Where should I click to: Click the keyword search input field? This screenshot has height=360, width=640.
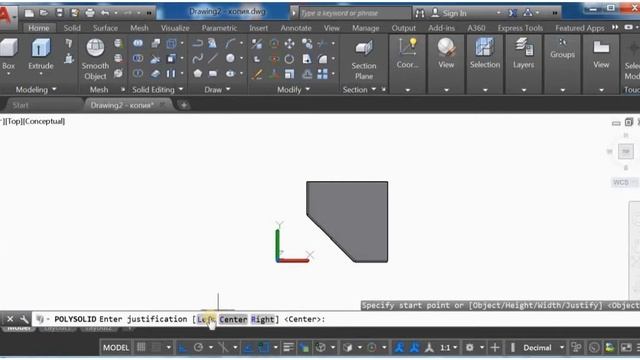[x=355, y=13]
